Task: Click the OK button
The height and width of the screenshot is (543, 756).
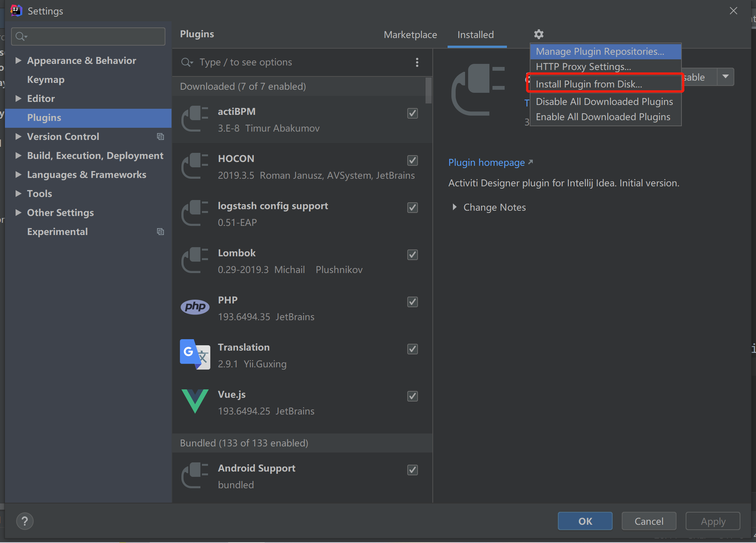Action: coord(585,521)
